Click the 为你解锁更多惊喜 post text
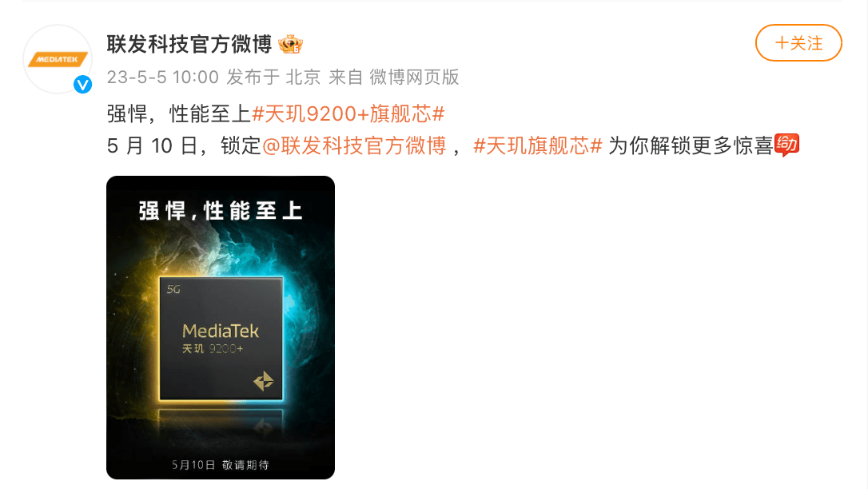This screenshot has width=868, height=489. (691, 145)
